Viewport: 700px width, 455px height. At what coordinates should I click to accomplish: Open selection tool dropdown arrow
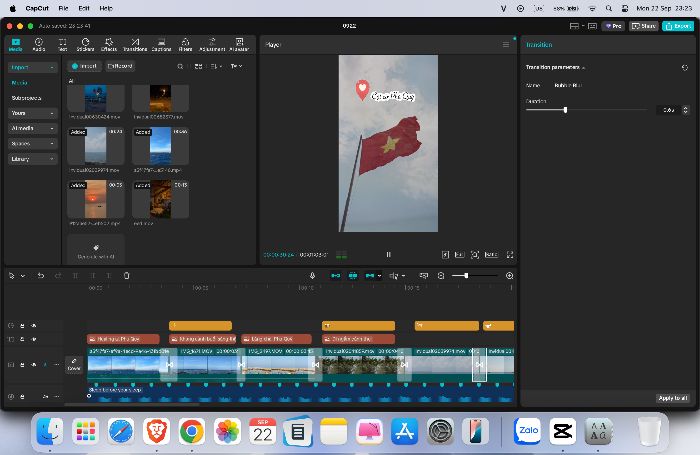[23, 276]
